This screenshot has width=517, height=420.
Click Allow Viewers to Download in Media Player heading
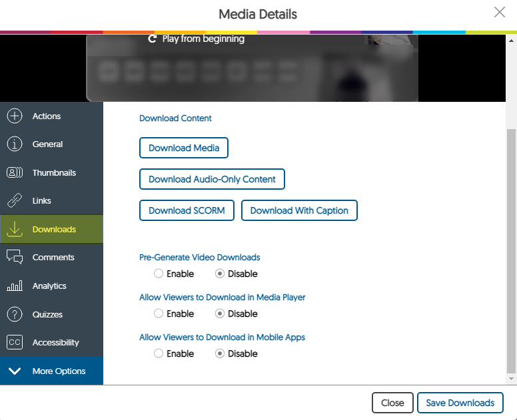click(x=223, y=297)
